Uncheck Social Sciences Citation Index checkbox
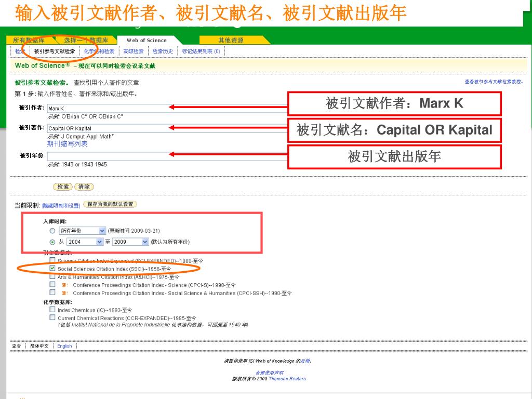The width and height of the screenshot is (532, 399). click(x=52, y=268)
